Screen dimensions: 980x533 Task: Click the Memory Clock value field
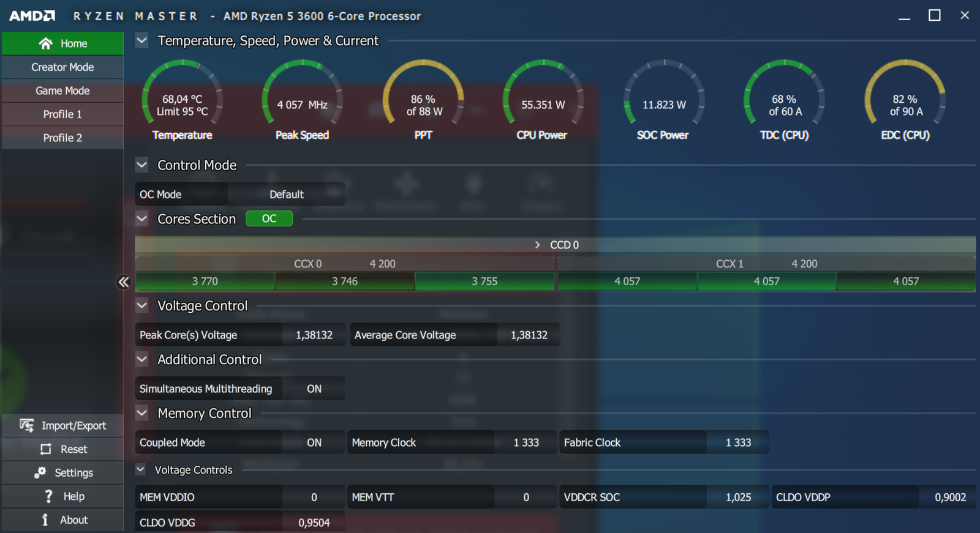pos(526,442)
